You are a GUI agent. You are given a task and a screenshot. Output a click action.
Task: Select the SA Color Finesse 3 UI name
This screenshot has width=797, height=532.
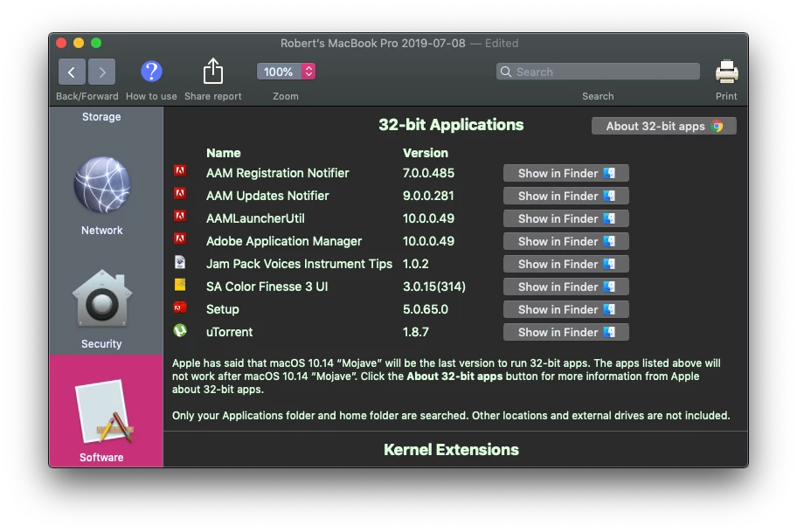267,287
